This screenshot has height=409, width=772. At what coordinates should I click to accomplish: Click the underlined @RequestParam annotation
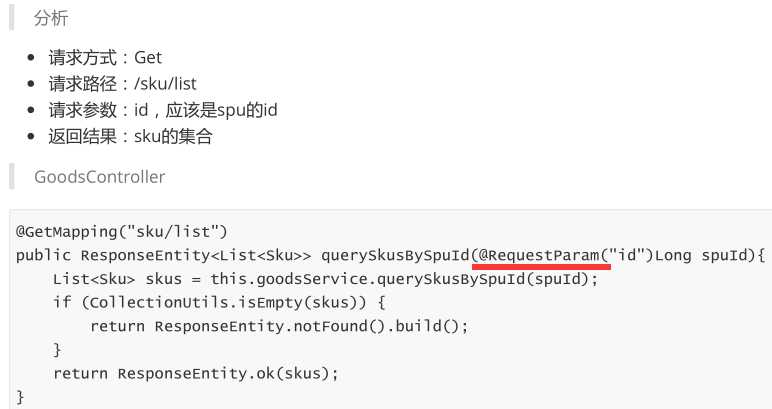pyautogui.click(x=540, y=254)
